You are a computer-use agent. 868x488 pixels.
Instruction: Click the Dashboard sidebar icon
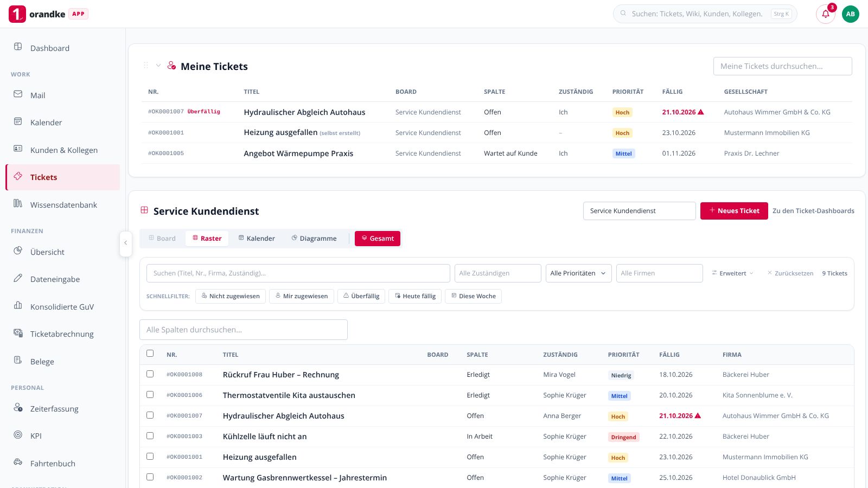pos(18,47)
